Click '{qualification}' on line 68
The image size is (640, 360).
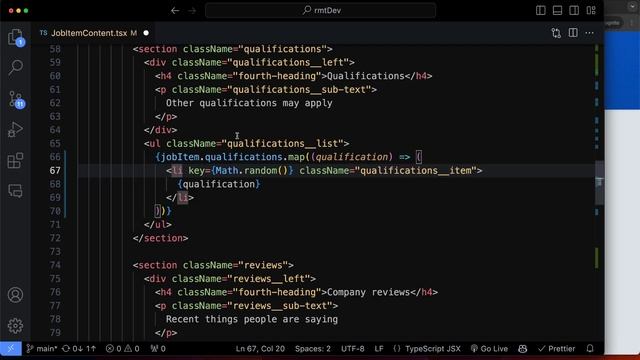tap(219, 184)
